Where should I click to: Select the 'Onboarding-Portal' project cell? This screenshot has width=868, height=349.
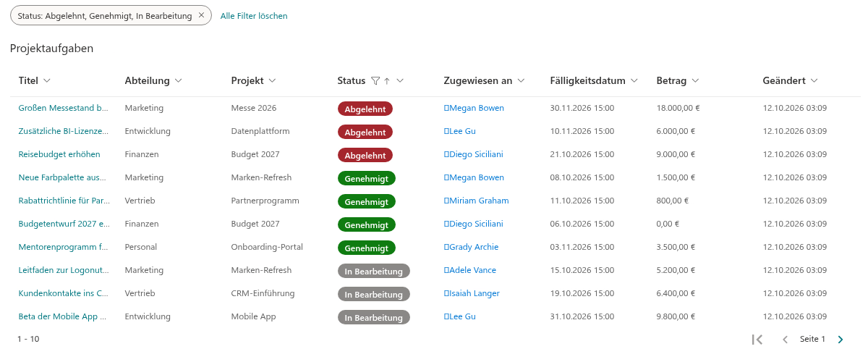tap(267, 247)
